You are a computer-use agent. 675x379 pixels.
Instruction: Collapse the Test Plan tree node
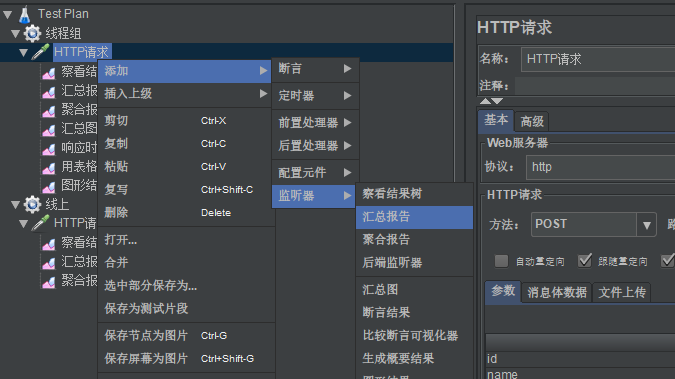(x=7, y=15)
